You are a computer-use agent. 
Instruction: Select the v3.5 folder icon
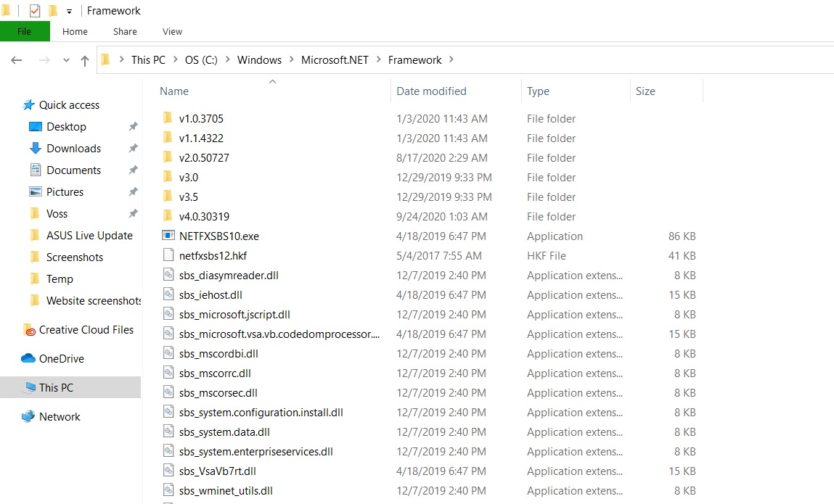click(x=168, y=197)
